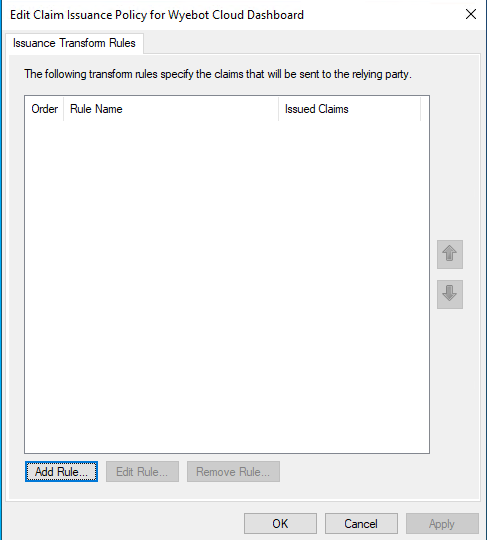This screenshot has width=487, height=540.
Task: Click divider between Rule Name and Issued Claims
Action: coord(279,109)
